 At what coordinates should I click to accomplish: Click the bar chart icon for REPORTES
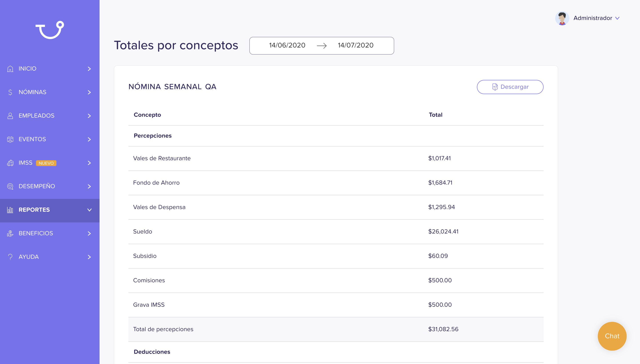[10, 210]
